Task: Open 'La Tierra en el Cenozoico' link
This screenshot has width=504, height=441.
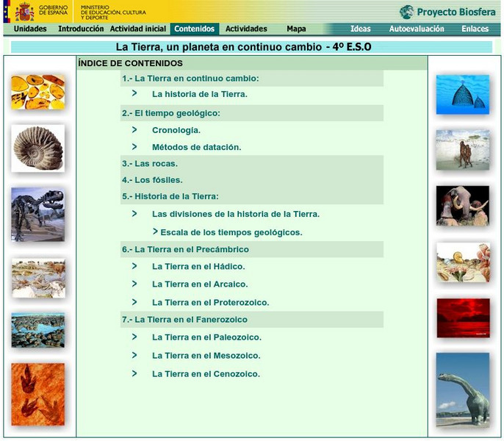Action: click(206, 374)
